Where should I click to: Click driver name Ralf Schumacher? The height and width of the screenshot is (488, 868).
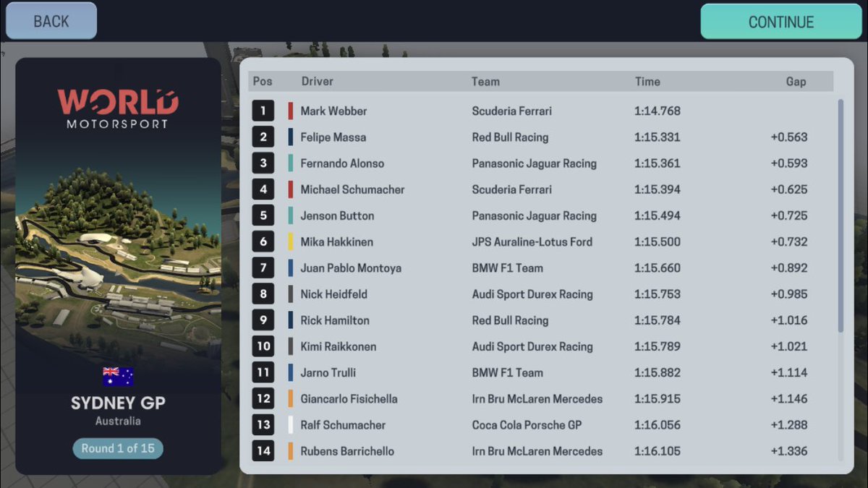343,425
